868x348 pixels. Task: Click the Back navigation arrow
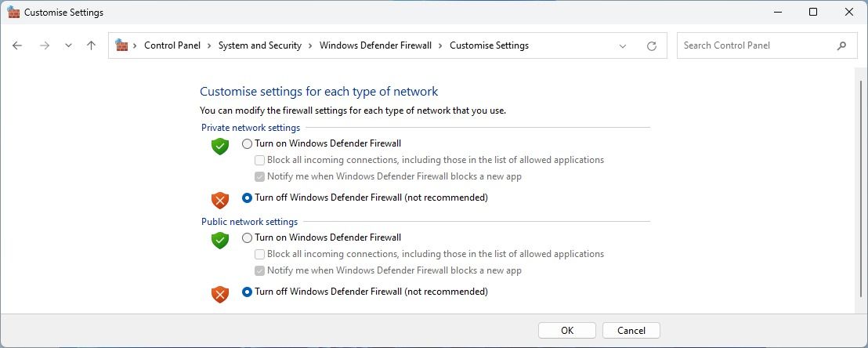[x=17, y=45]
